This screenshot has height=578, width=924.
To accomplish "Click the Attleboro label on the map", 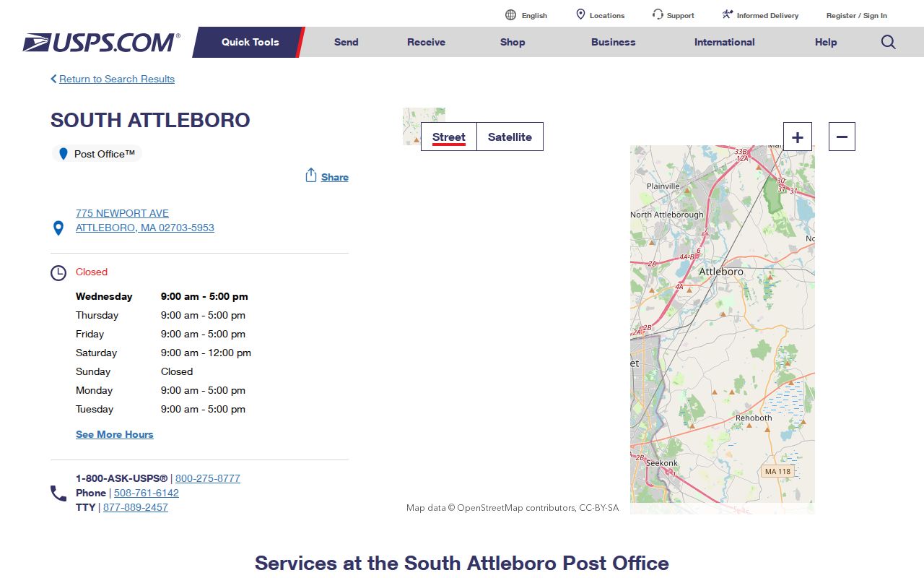I will pyautogui.click(x=721, y=272).
